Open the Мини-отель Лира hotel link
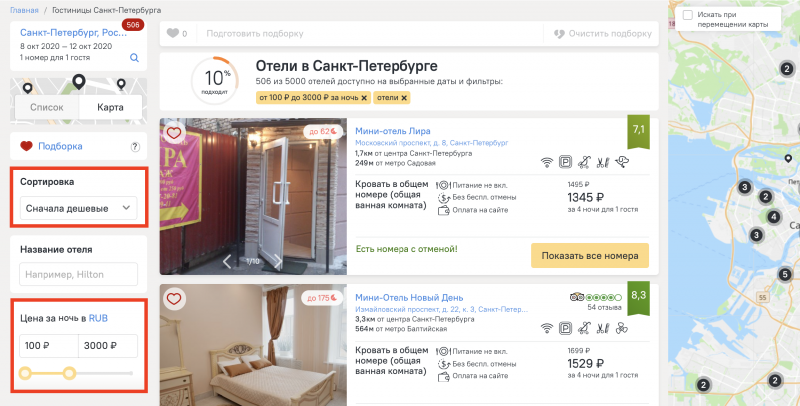This screenshot has width=800, height=406. 393,131
